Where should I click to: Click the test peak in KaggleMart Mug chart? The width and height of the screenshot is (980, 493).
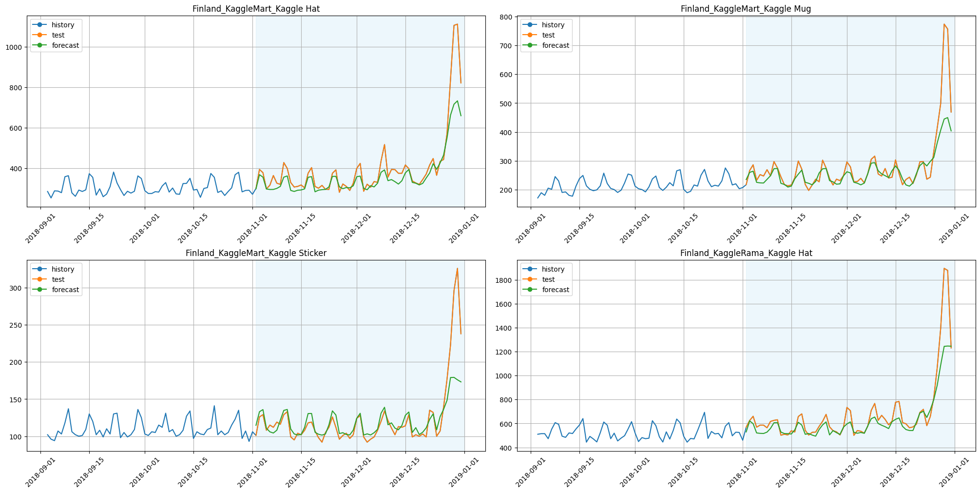pos(944,24)
